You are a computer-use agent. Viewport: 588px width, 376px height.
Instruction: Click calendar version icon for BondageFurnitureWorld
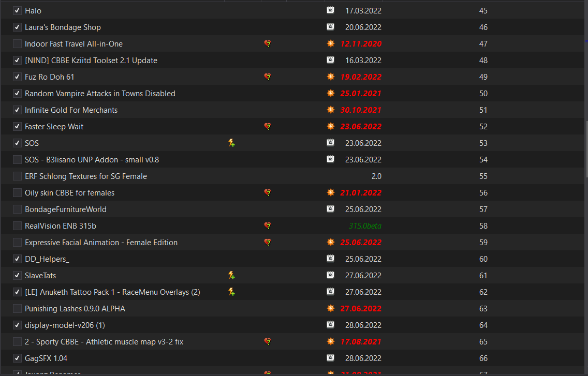tap(330, 208)
